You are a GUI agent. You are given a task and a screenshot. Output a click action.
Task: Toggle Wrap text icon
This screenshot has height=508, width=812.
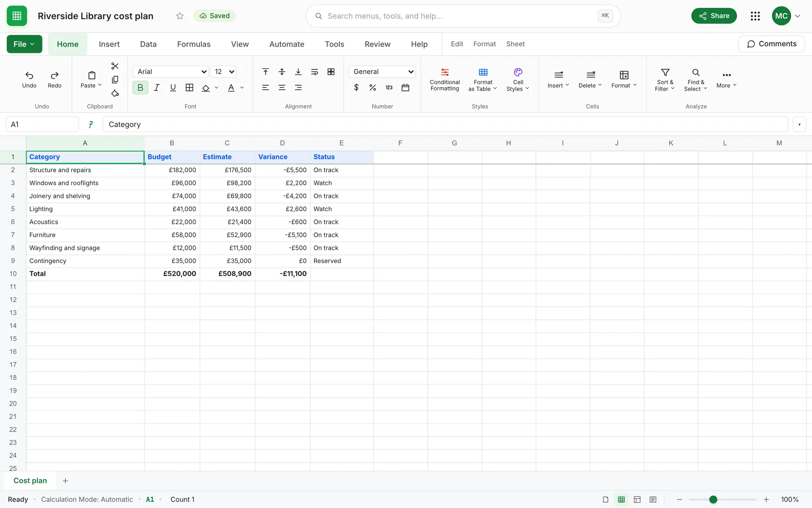(314, 72)
